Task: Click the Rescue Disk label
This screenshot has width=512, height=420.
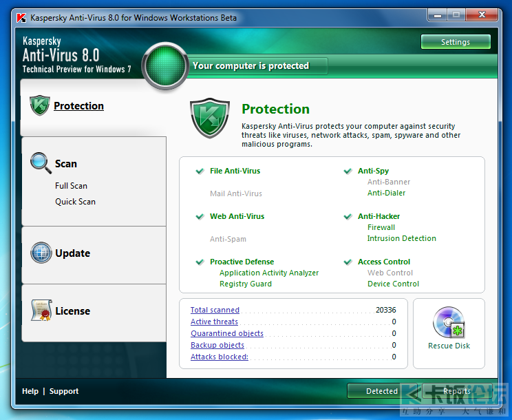Action: [x=449, y=346]
